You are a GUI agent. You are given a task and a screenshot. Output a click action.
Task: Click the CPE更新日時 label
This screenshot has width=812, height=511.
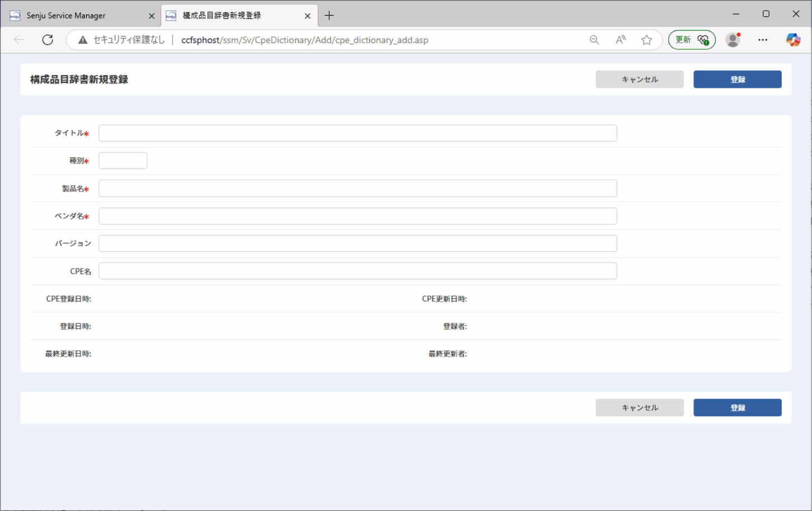444,299
